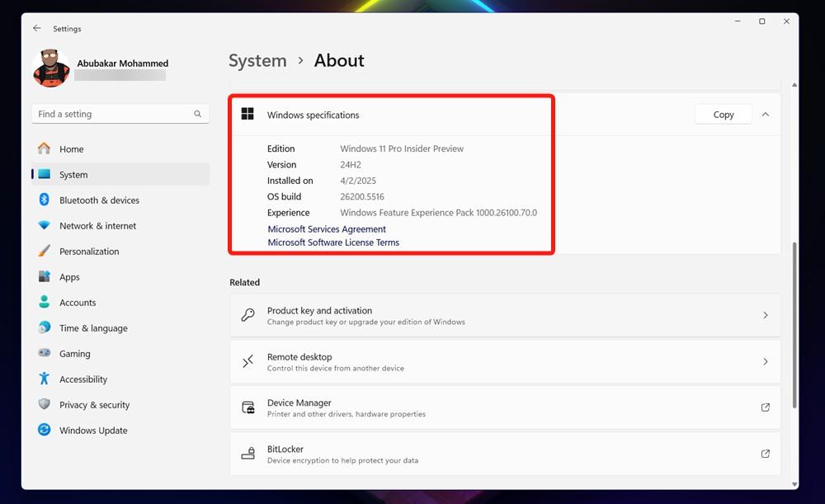825x504 pixels.
Task: Open Time & language label
Action: click(93, 328)
